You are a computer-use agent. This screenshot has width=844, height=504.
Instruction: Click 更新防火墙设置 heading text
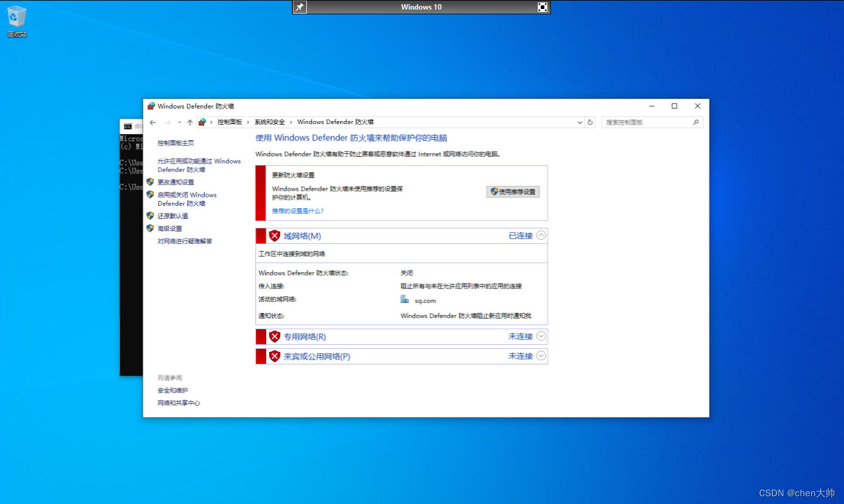[x=293, y=175]
